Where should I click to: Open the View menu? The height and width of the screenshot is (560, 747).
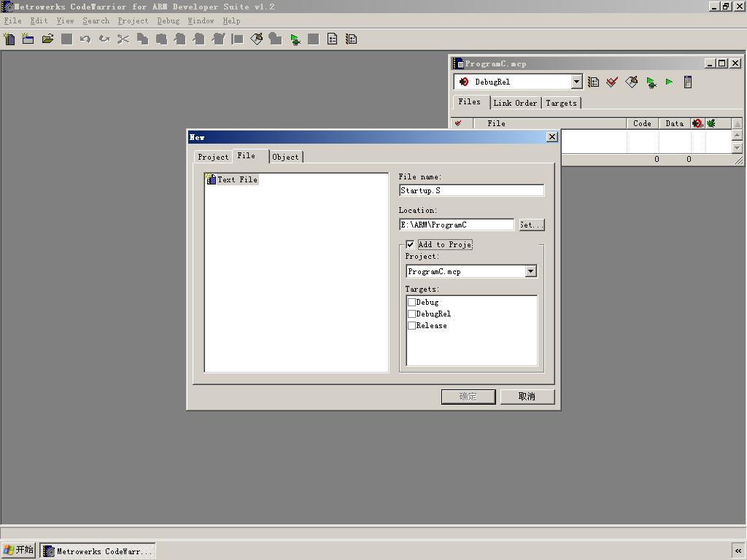click(65, 21)
